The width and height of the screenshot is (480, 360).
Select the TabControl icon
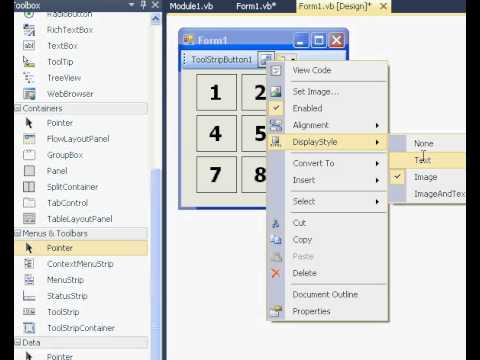point(29,203)
